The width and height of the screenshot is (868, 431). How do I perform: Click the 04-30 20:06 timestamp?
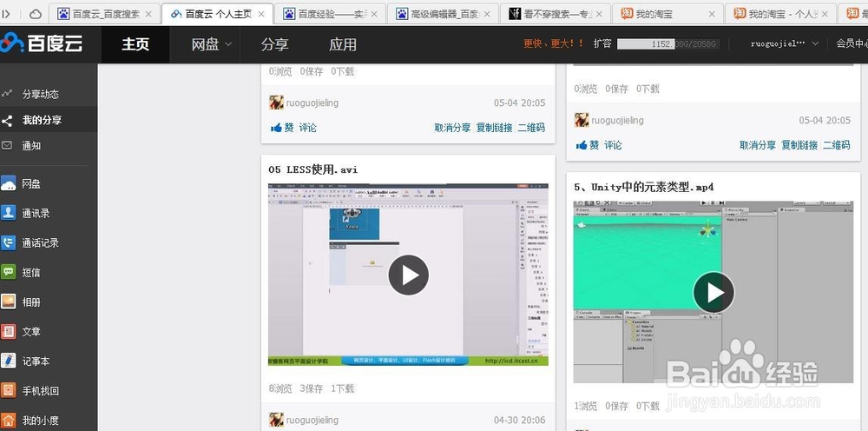coord(519,420)
